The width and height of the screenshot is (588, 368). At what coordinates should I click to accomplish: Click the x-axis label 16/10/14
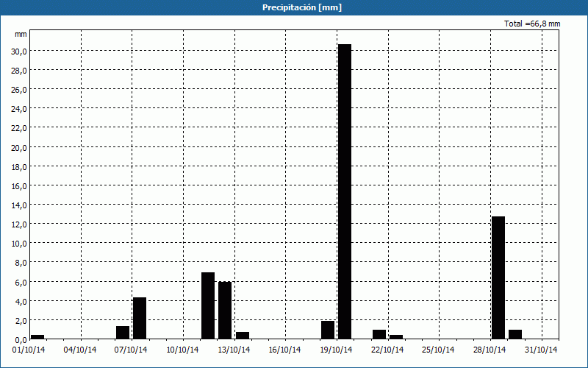284,350
